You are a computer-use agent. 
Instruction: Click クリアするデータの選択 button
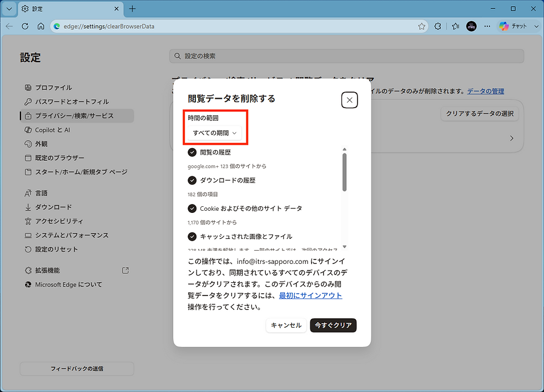(x=480, y=114)
